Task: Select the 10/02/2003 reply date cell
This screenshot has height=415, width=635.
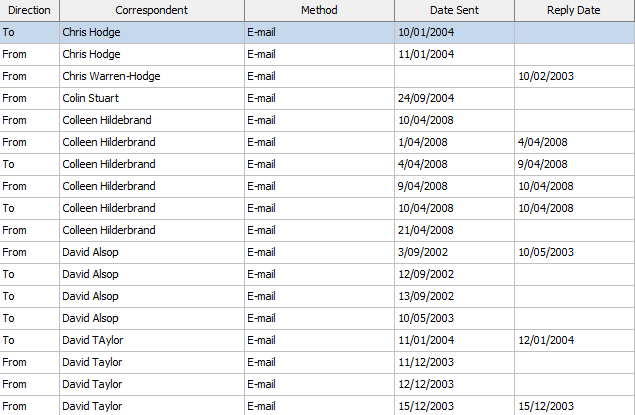Action: pyautogui.click(x=546, y=76)
